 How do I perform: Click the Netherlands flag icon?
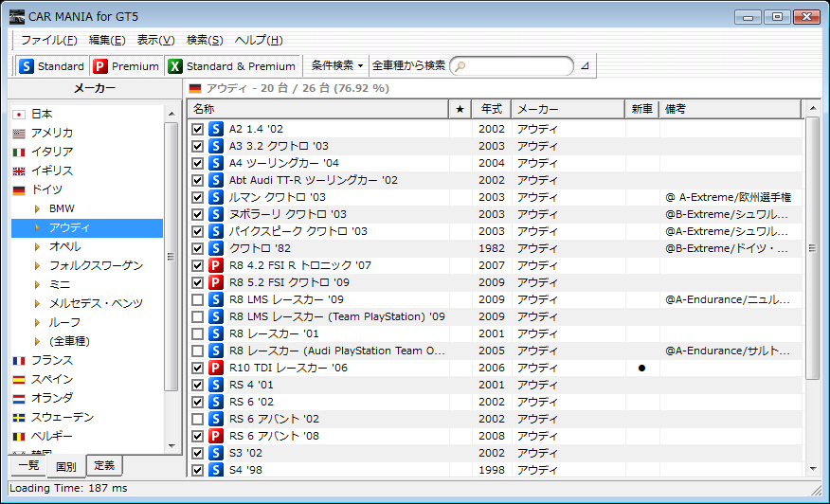(19, 398)
